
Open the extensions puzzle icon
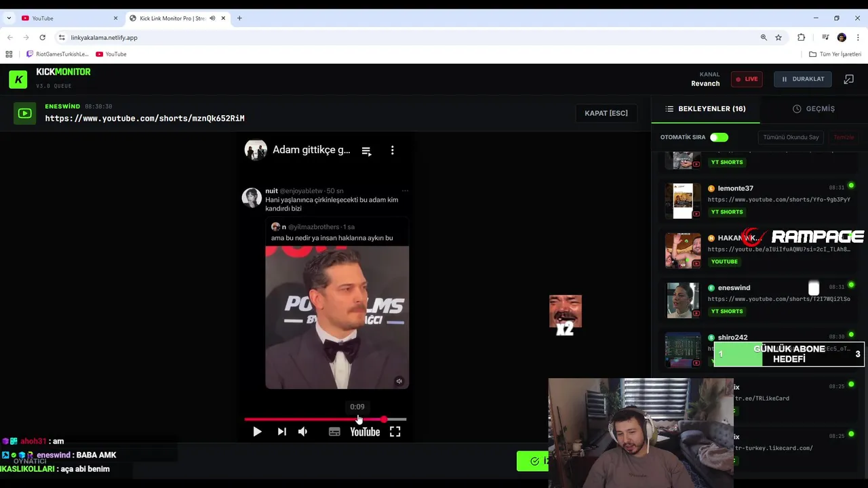[802, 38]
